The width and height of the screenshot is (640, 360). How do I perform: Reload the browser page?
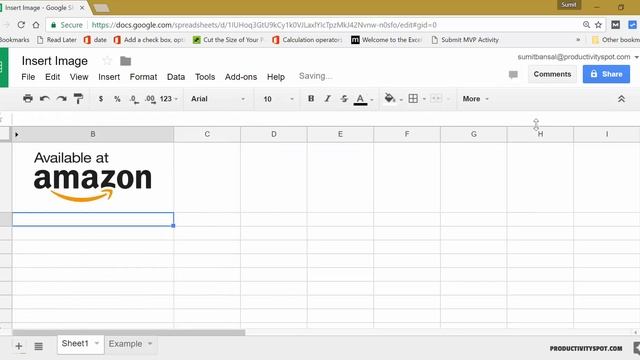(x=21, y=25)
